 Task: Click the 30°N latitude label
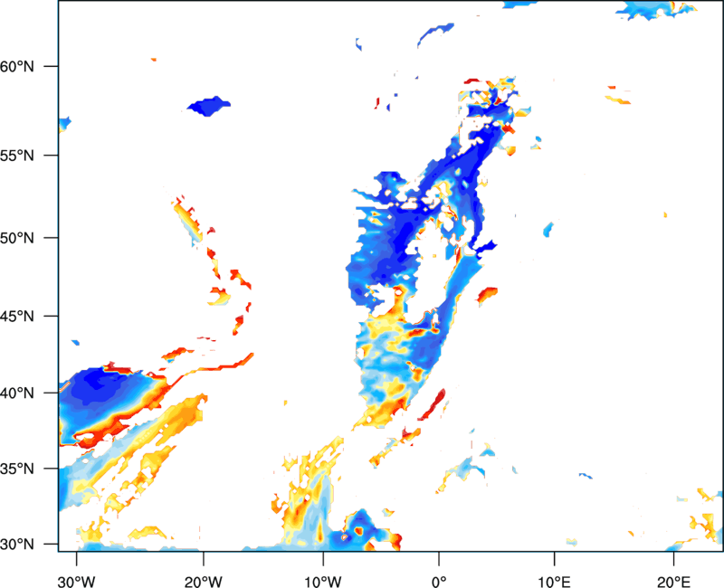point(17,545)
